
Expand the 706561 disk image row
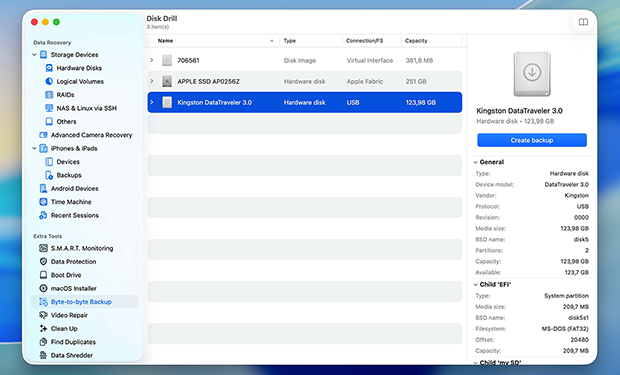[152, 60]
